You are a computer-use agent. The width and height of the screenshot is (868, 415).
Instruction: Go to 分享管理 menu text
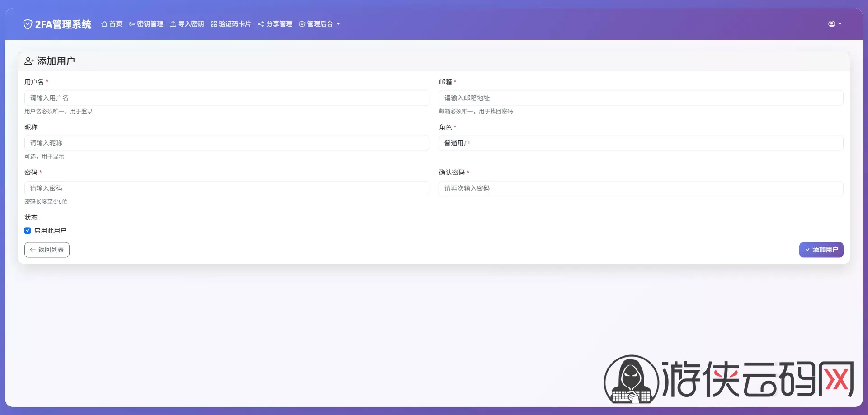point(279,24)
